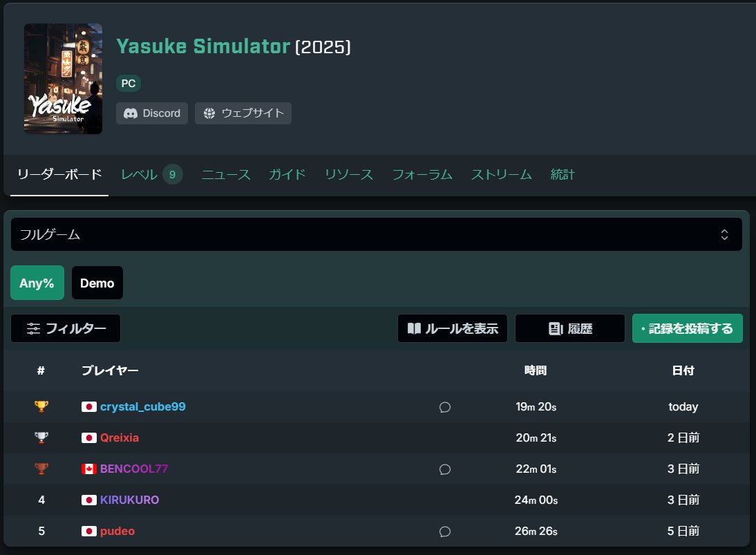
Task: Open the 24m 00s run time
Action: click(536, 500)
